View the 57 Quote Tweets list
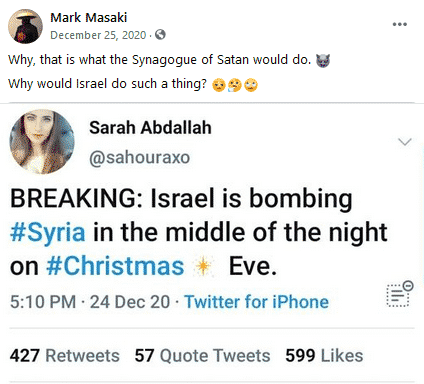 (x=202, y=355)
